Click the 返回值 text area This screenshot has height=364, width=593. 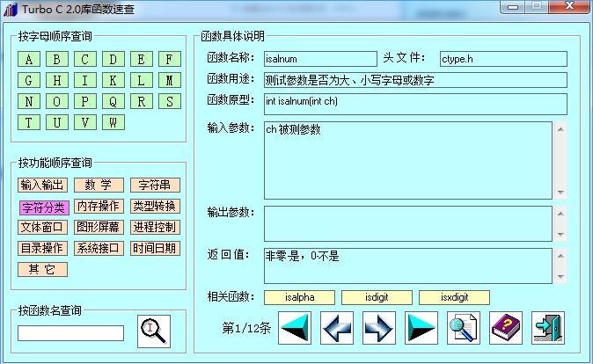coord(408,266)
